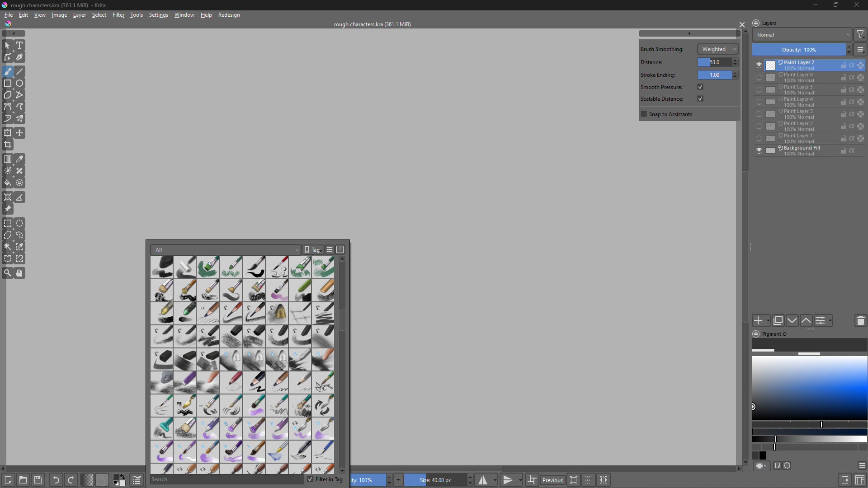Select the Fill bucket tool
868x488 pixels.
tap(8, 183)
